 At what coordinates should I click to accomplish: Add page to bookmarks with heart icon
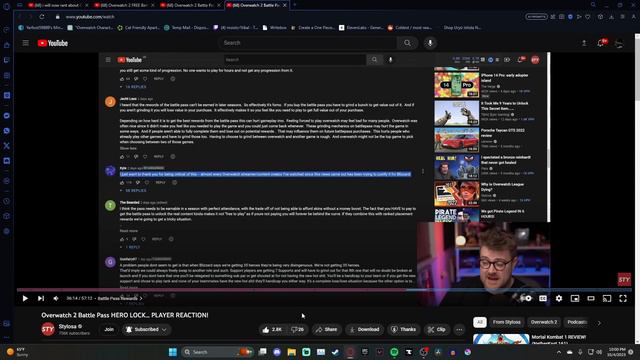point(588,17)
